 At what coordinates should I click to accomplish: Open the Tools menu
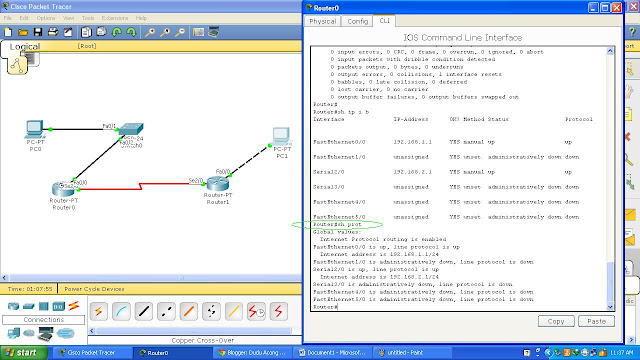88,18
